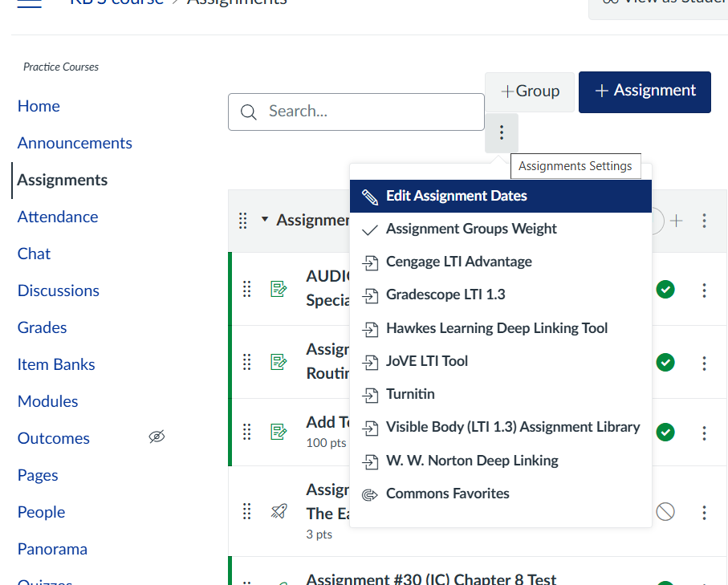Choose Turnitin from the settings menu
This screenshot has height=585, width=728.
tap(412, 393)
